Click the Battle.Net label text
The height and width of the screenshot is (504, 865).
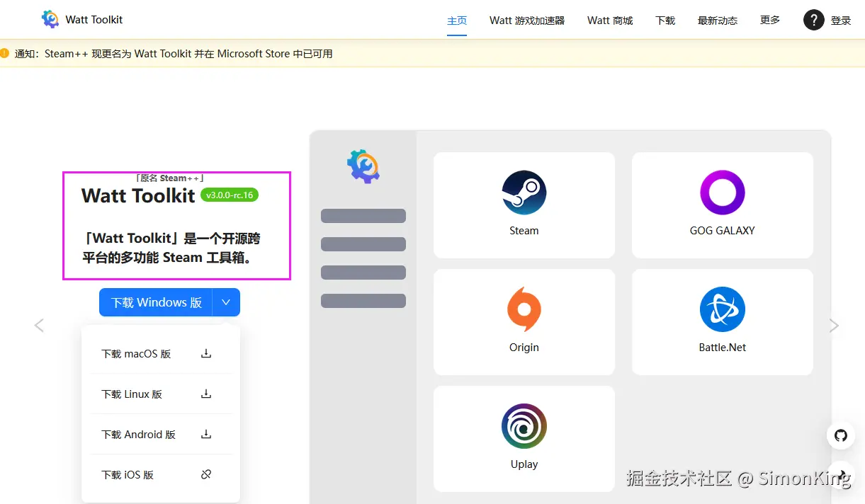tap(723, 348)
